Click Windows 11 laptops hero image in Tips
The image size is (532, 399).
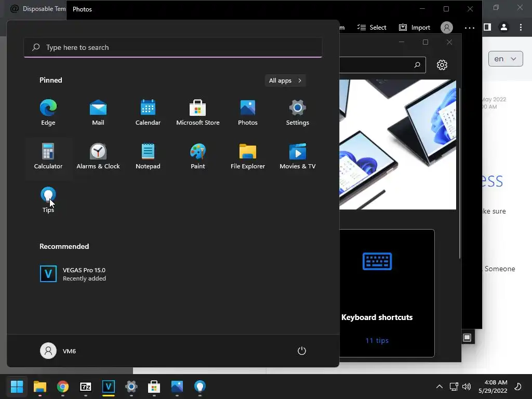click(x=397, y=144)
